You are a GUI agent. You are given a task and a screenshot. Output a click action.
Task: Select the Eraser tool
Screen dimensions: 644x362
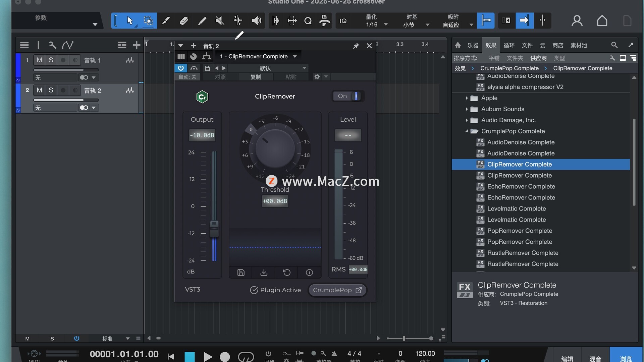tap(184, 21)
